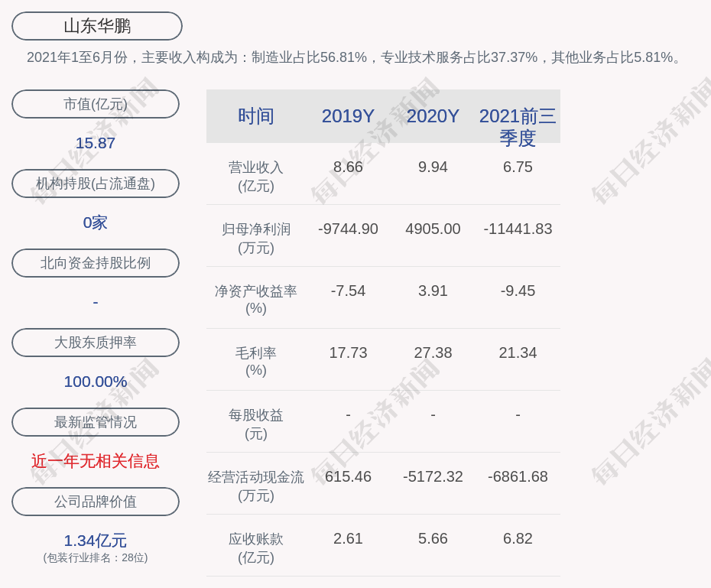The width and height of the screenshot is (711, 588).
Task: Select gross margin value 27.38
Action: (x=433, y=352)
